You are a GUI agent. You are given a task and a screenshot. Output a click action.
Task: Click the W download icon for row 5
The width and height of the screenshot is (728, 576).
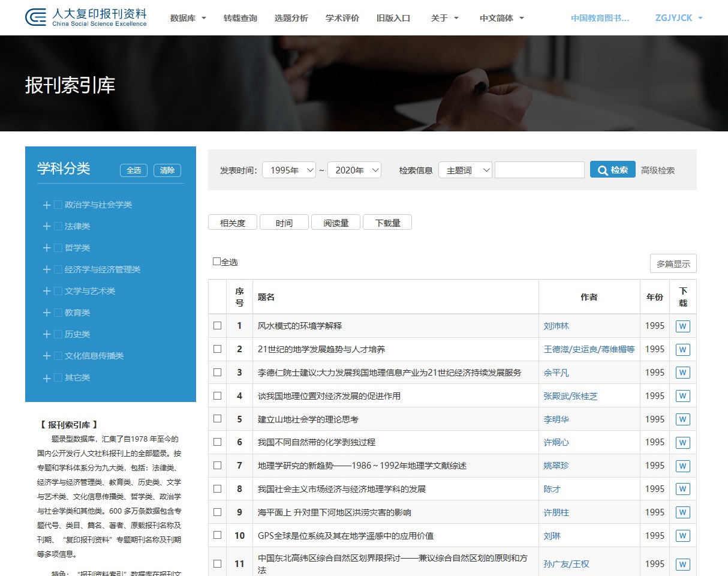coord(682,419)
